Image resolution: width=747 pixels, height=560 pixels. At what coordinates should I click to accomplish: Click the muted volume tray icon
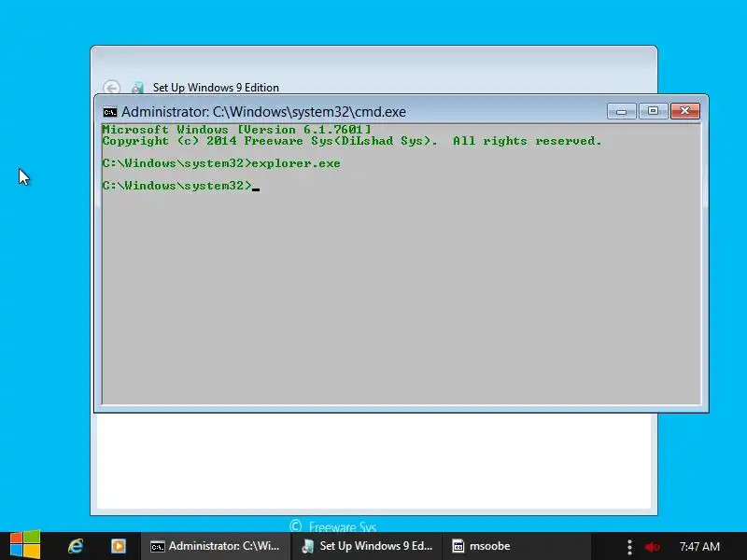pos(652,547)
